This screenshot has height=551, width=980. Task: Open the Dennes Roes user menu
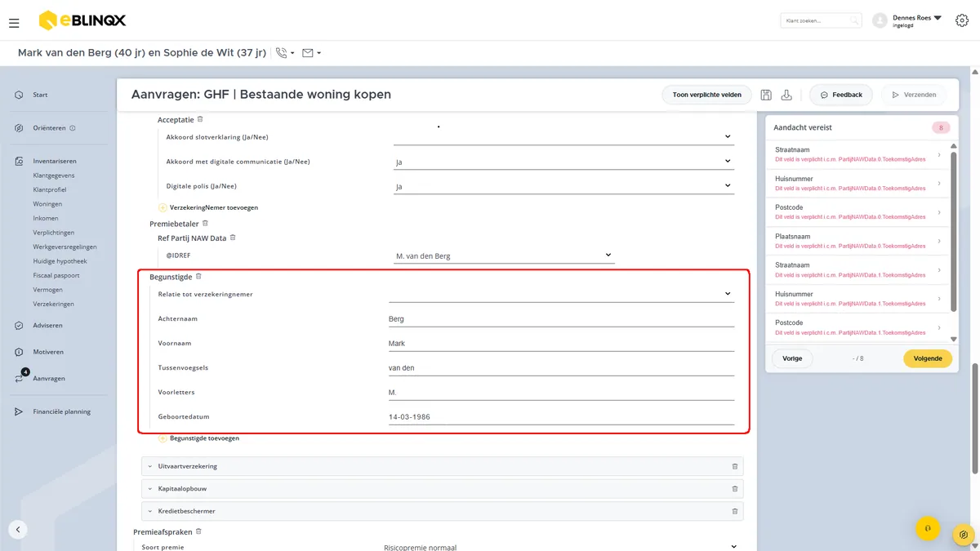(907, 20)
